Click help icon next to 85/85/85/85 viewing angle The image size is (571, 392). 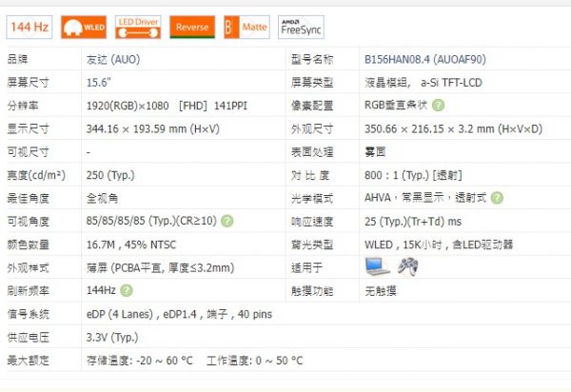[227, 221]
